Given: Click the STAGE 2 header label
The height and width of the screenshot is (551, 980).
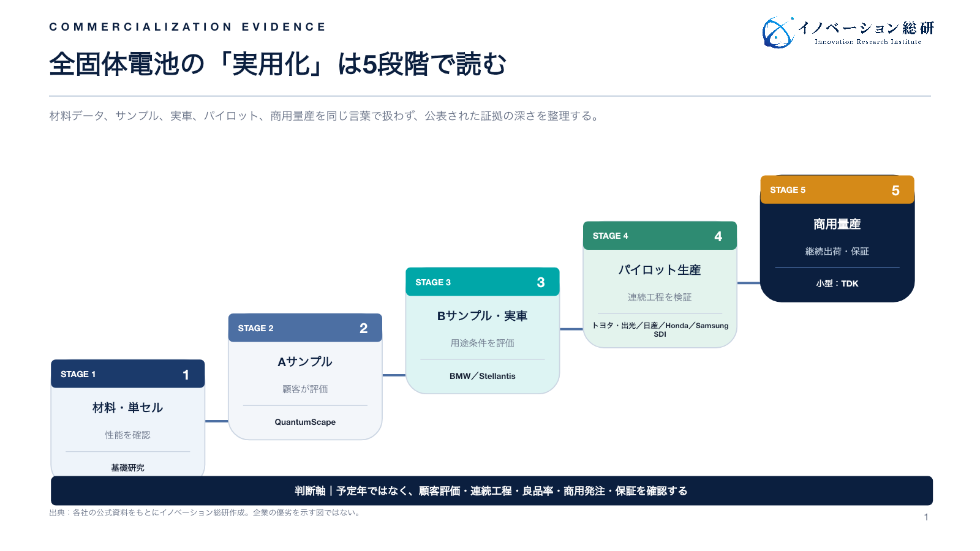Looking at the screenshot, I should pos(255,328).
